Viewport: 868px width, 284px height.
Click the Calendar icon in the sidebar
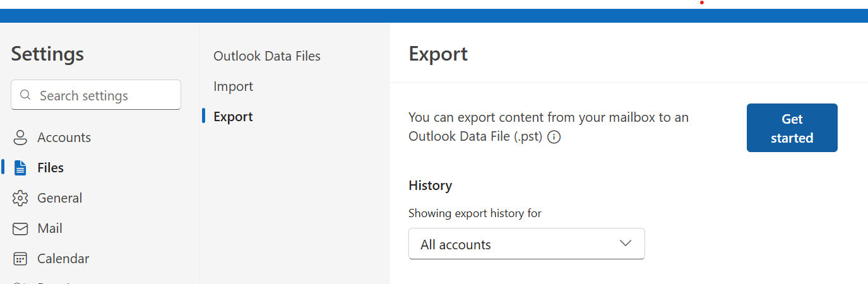pyautogui.click(x=20, y=259)
